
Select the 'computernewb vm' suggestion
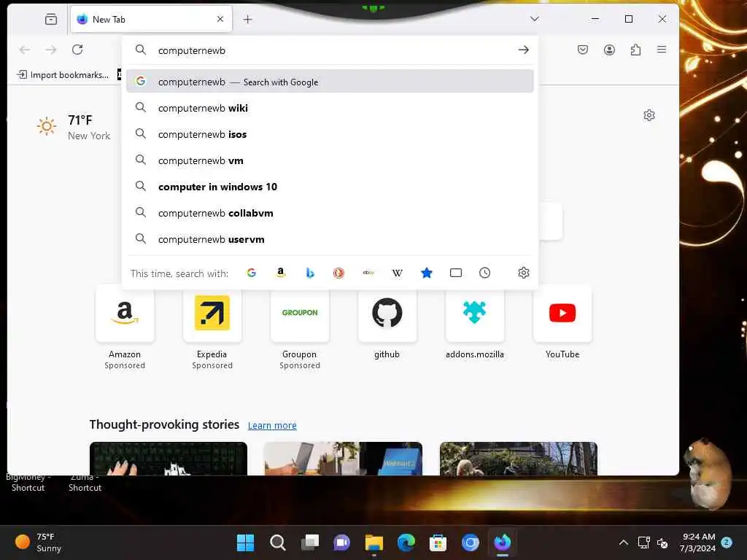tap(330, 160)
